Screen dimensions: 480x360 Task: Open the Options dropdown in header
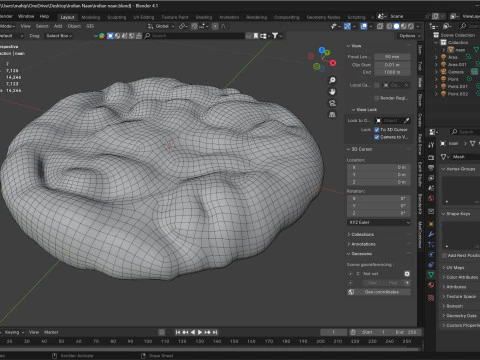[410, 36]
